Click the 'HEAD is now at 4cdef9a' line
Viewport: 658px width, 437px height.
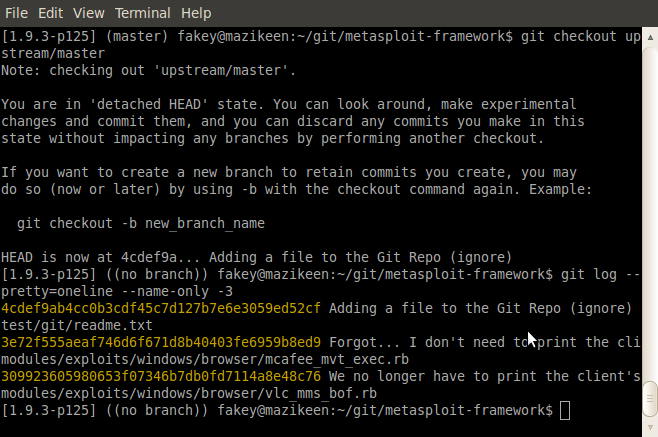click(256, 257)
